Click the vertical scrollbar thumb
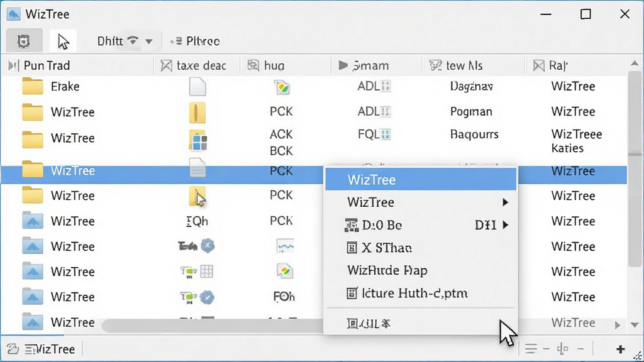 635,168
